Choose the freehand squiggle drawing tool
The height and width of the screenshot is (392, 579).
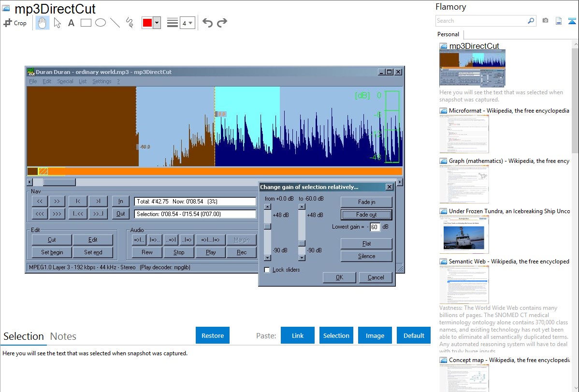pos(130,23)
